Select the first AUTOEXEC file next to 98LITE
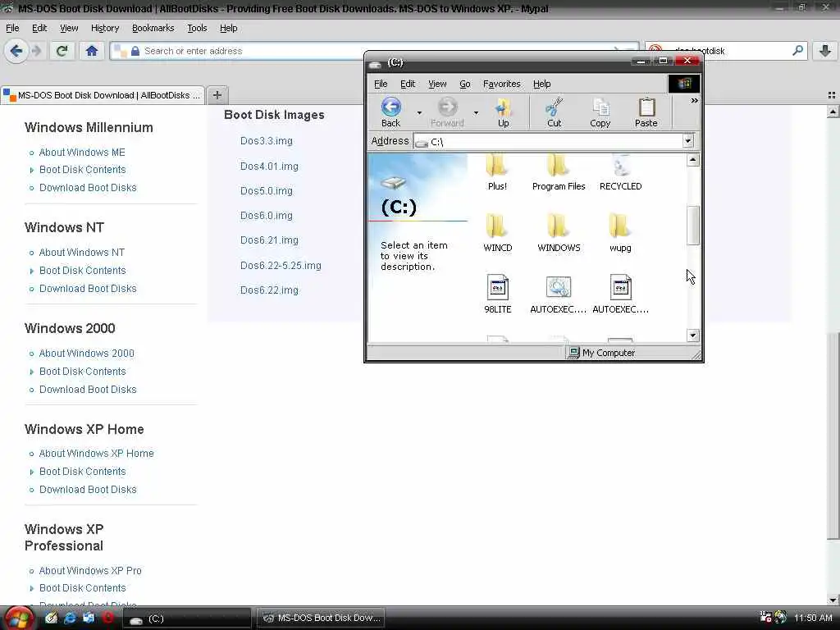840x630 pixels. pos(558,294)
